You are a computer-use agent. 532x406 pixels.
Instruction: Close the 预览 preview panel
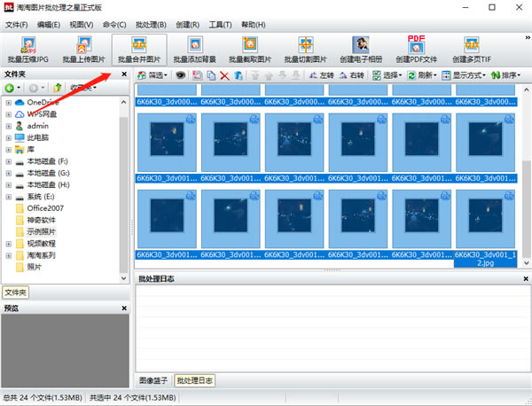[124, 308]
